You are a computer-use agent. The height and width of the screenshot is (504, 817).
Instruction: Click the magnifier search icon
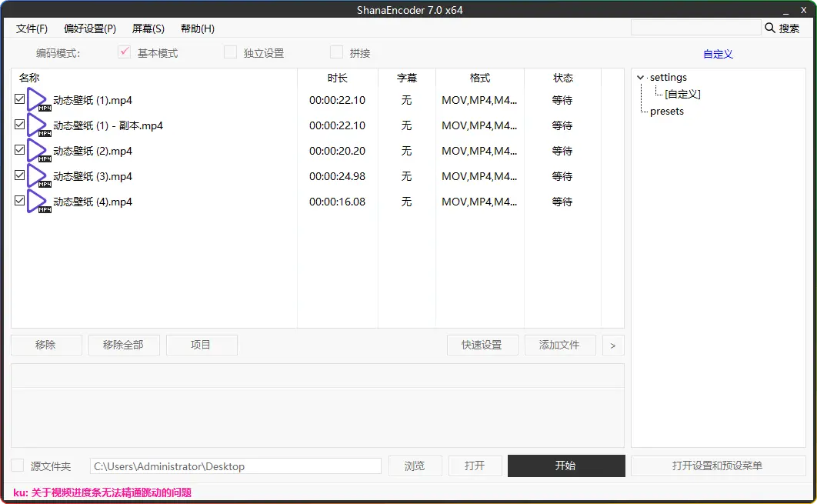pyautogui.click(x=770, y=28)
